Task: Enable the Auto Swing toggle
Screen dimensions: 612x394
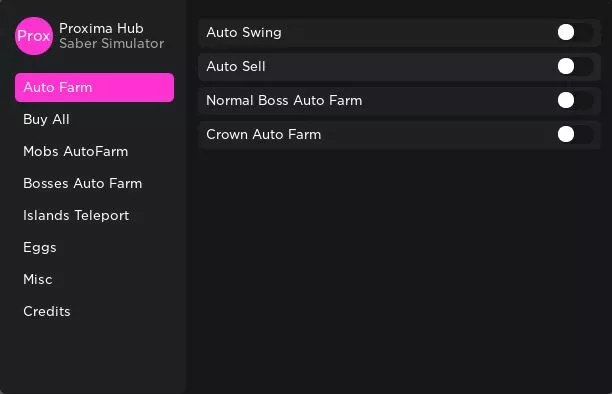Action: 575,32
